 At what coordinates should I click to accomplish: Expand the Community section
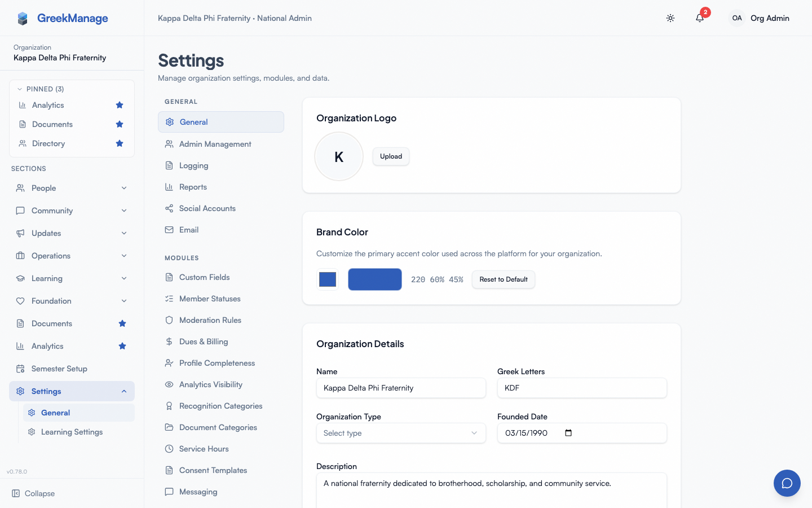(72, 211)
